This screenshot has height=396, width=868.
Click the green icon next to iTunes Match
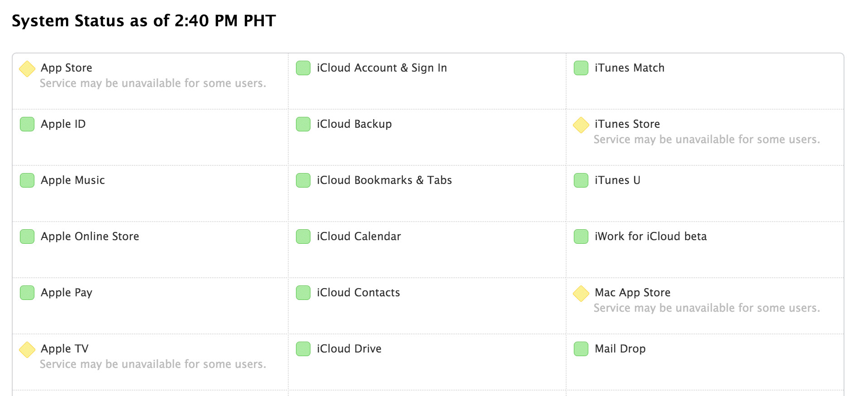(x=581, y=68)
